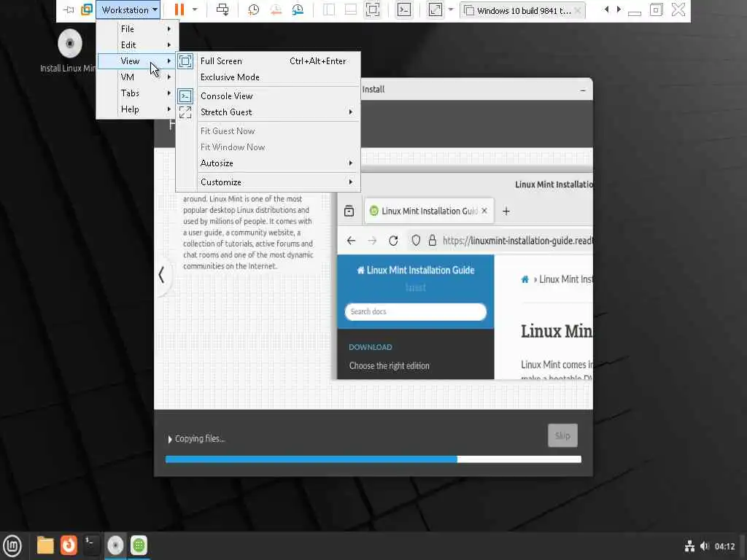
Task: Close the Windows 10 build 9841 tab
Action: [x=578, y=10]
